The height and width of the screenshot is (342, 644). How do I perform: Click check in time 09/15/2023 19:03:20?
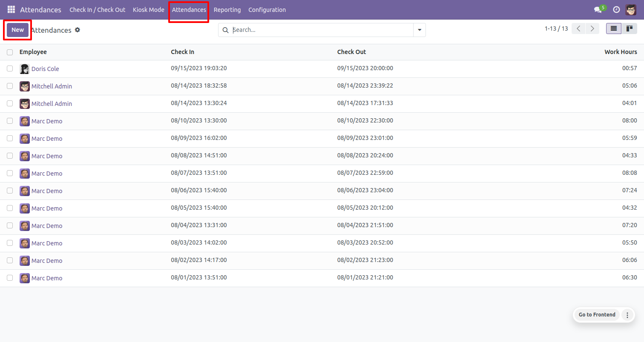pyautogui.click(x=199, y=68)
